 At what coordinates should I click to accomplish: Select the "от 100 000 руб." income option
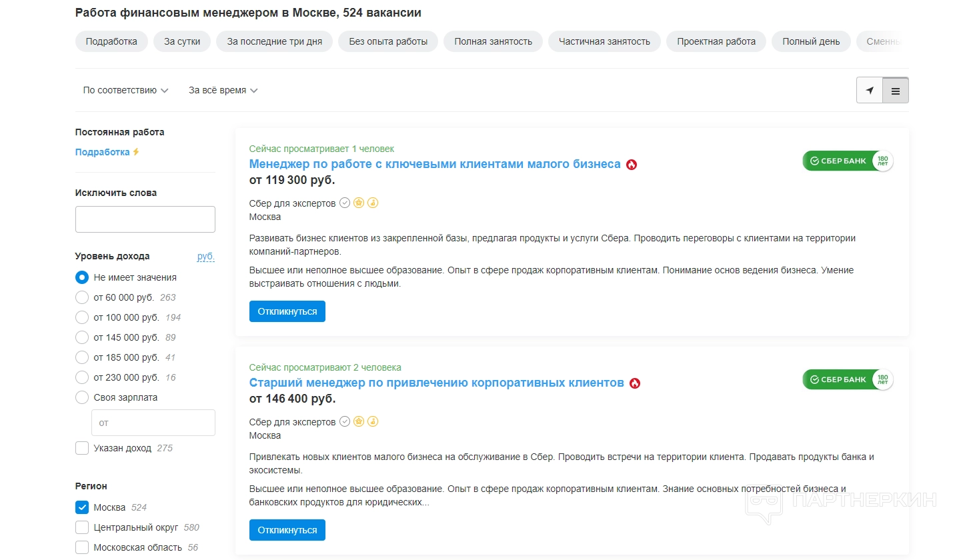(x=82, y=317)
